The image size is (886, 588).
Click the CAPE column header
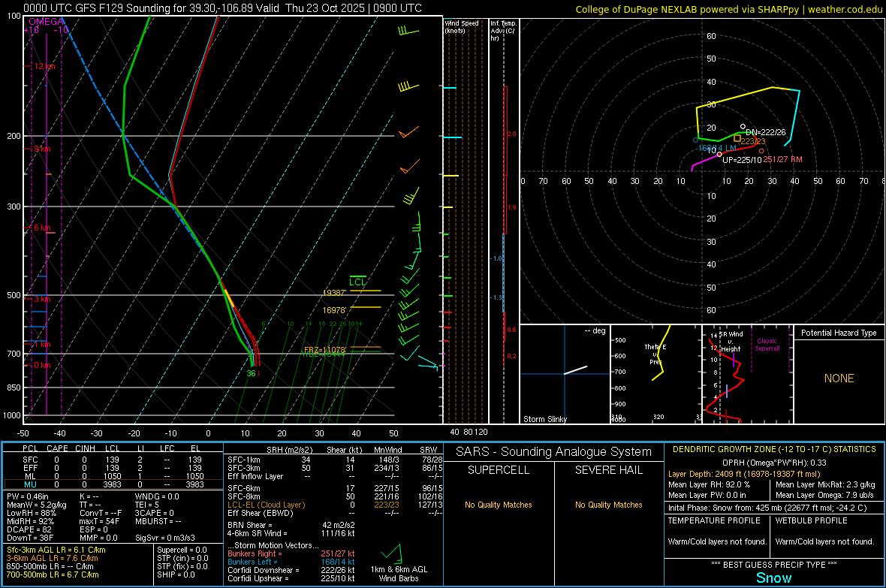tap(57, 448)
